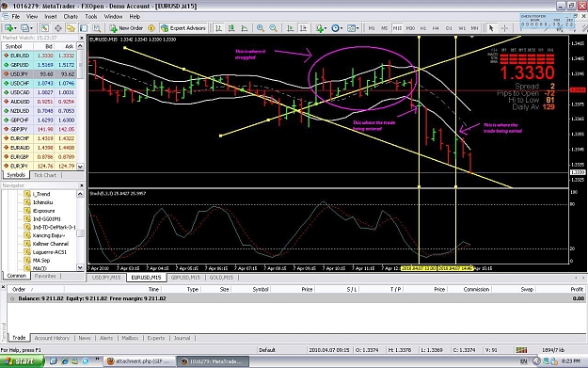Click the MetaTrader taskbar button

pos(213,361)
